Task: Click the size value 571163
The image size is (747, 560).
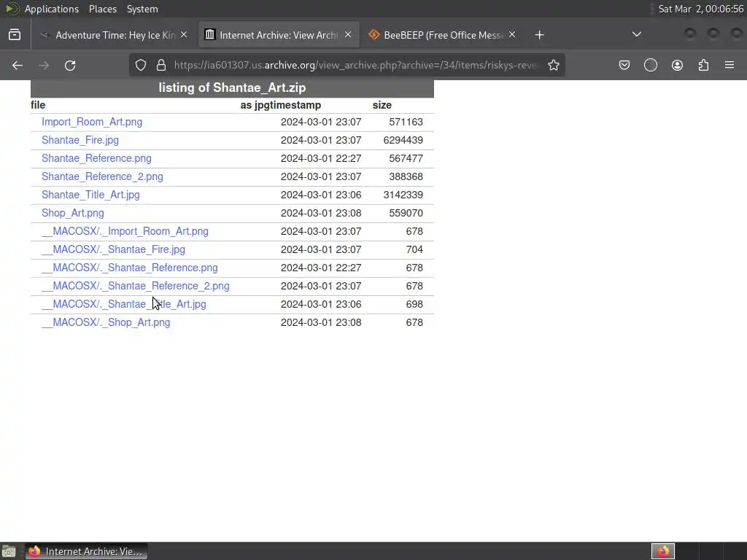Action: (406, 122)
